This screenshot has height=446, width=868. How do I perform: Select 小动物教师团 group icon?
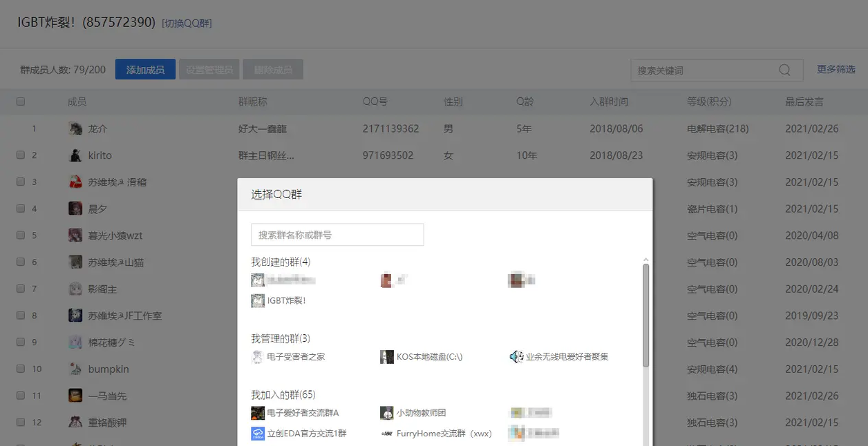coord(387,413)
